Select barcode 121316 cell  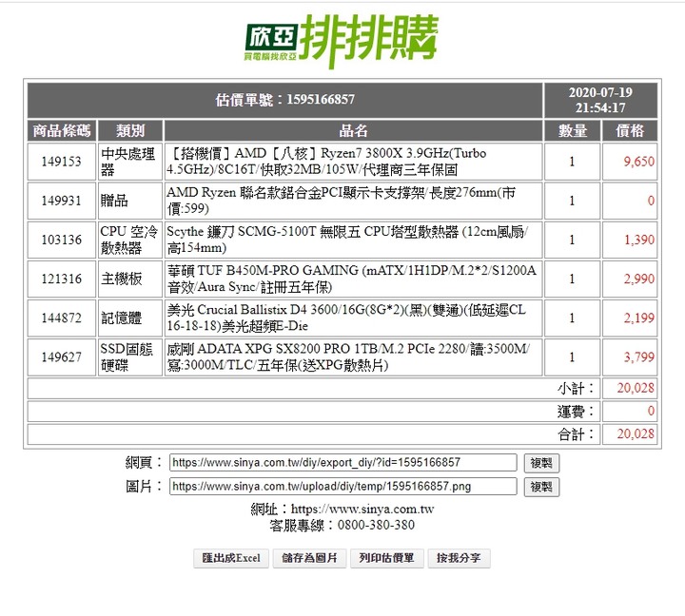62,279
